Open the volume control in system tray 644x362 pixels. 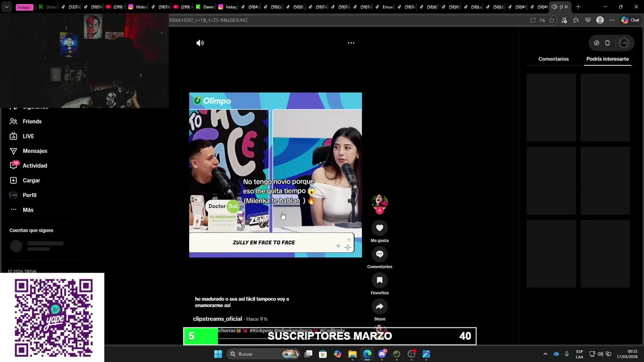point(600,354)
